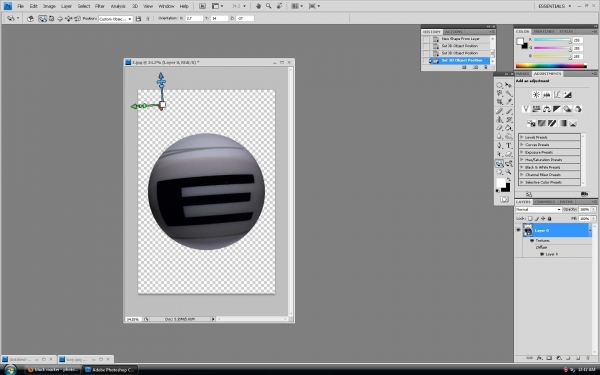Screen dimensions: 600x375
Task: Switch to the Masks tab
Action: tap(523, 73)
